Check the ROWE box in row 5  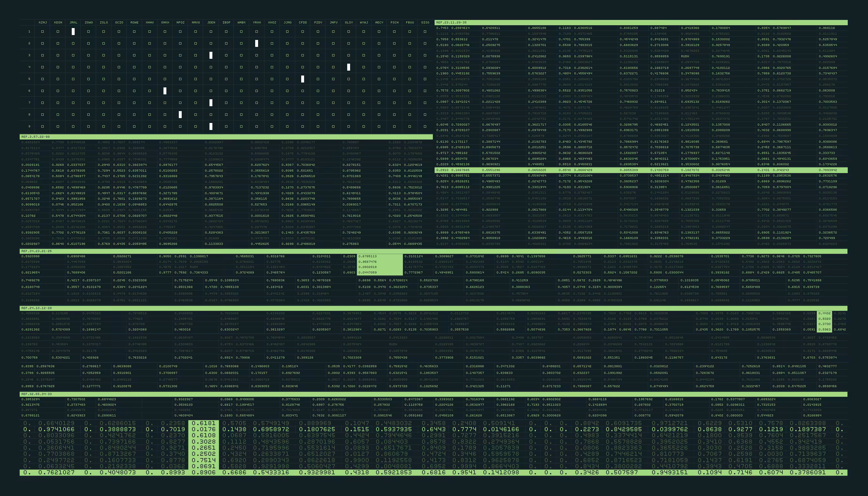coord(134,79)
